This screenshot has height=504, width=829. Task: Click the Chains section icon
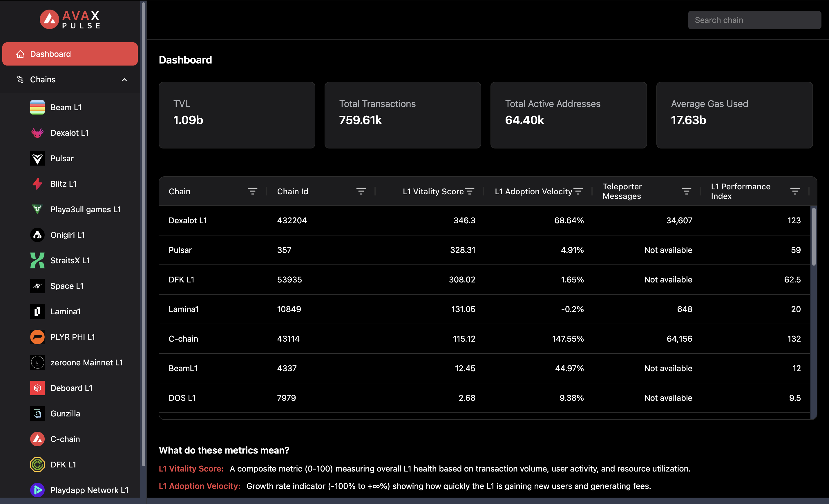(x=20, y=79)
